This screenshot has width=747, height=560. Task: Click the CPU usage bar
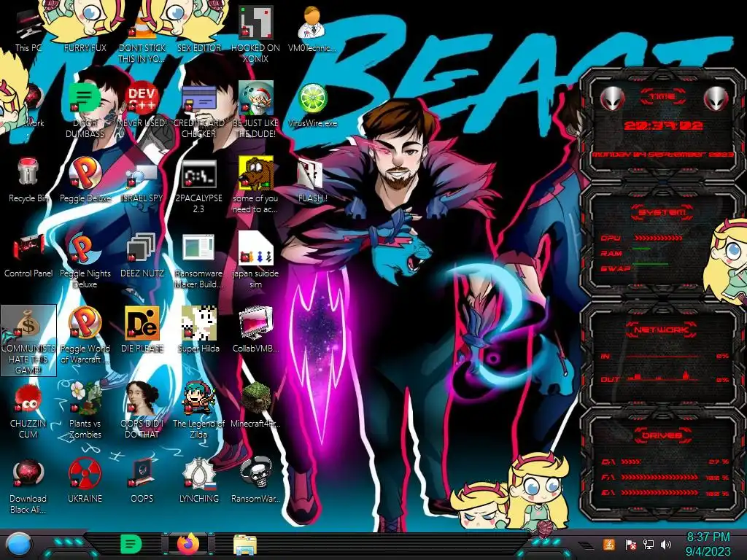click(x=658, y=238)
